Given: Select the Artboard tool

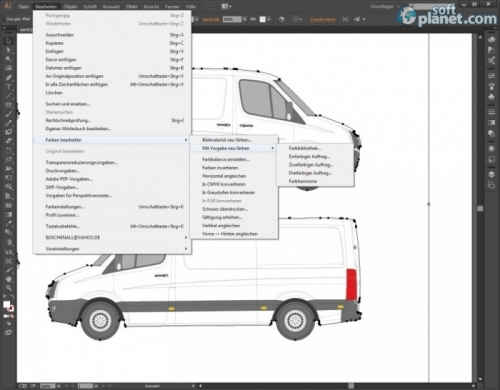Looking at the screenshot, I should tap(9, 261).
